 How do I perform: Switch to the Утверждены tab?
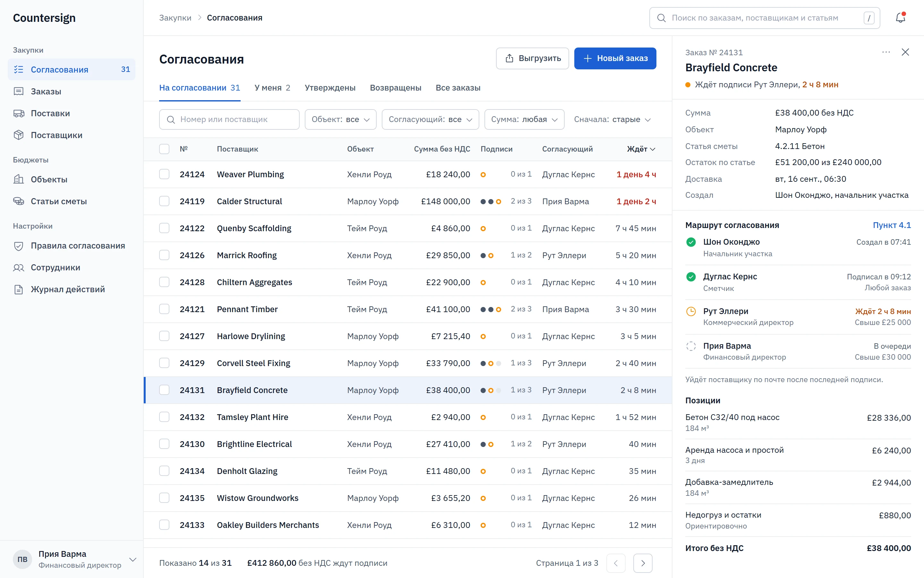pos(330,88)
